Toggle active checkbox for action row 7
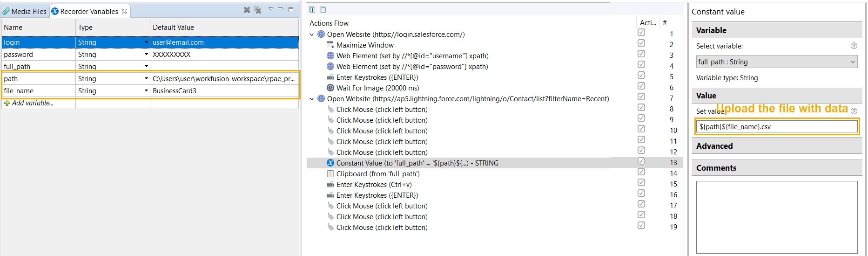 point(641,97)
